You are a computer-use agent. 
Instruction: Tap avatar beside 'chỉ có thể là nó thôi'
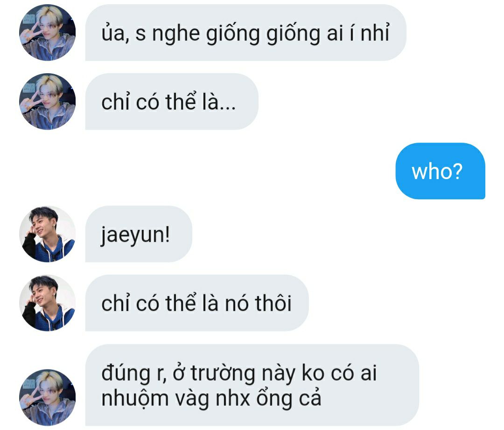pyautogui.click(x=47, y=303)
